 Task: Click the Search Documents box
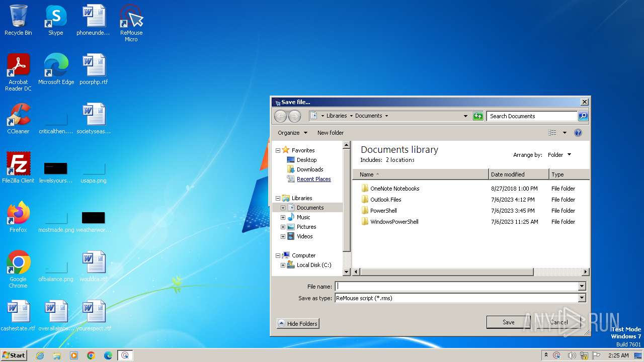[532, 116]
